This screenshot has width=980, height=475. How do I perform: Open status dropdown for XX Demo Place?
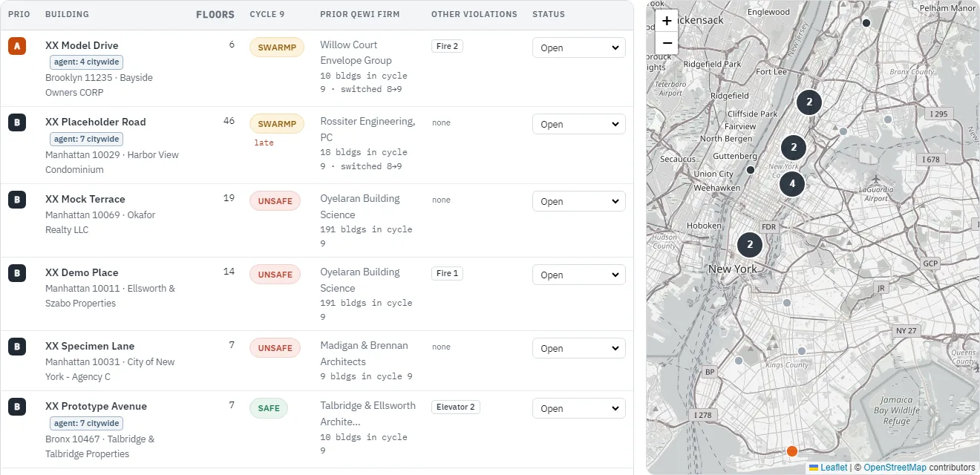pyautogui.click(x=579, y=275)
